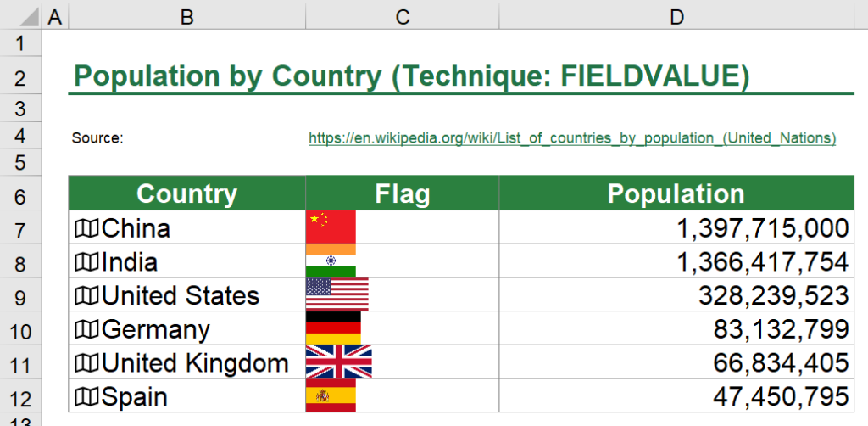This screenshot has width=868, height=426.
Task: Click the Select All corner button
Action: point(21,16)
